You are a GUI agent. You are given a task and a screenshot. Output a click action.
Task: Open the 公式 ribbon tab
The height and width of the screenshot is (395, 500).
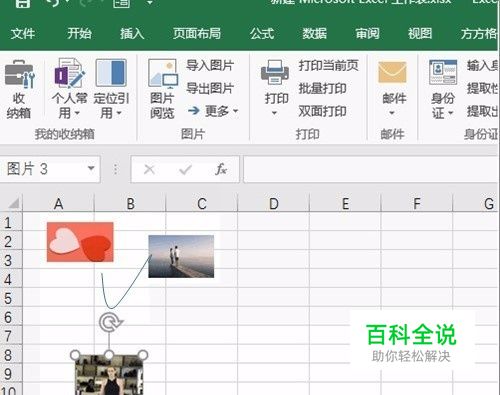(262, 34)
